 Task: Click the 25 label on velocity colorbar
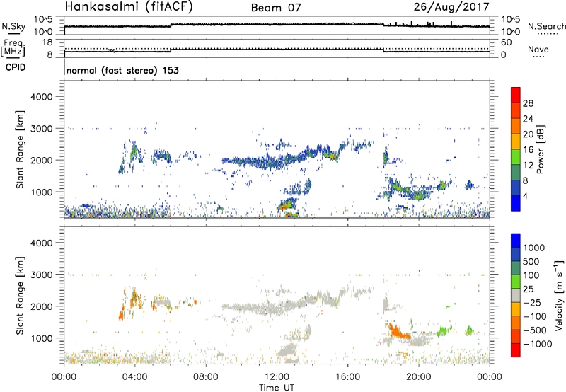coord(529,289)
